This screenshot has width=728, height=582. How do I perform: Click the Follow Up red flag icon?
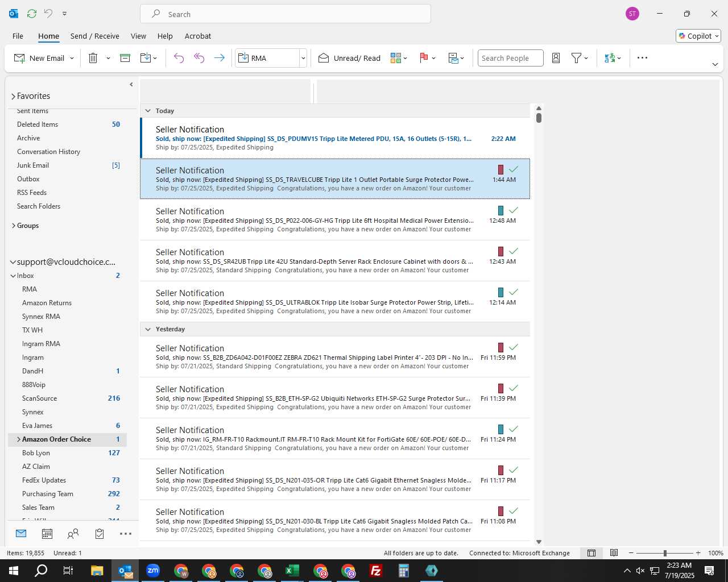[x=424, y=58]
